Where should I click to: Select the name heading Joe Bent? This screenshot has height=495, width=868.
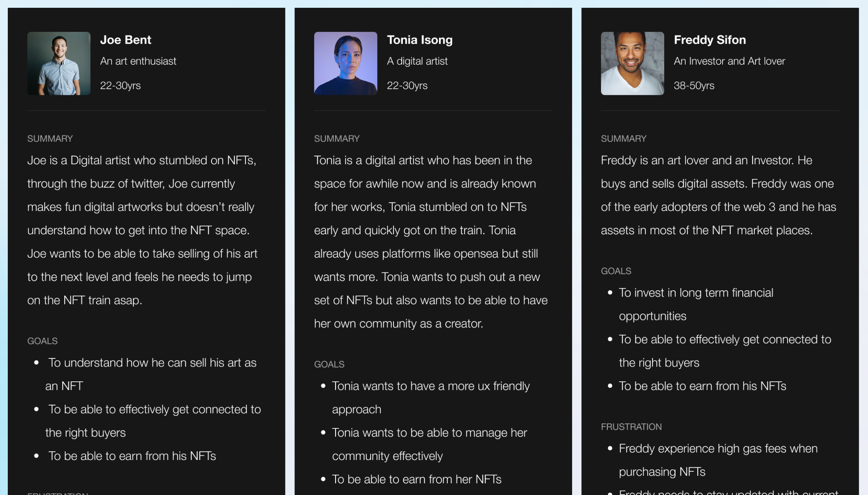click(x=126, y=39)
